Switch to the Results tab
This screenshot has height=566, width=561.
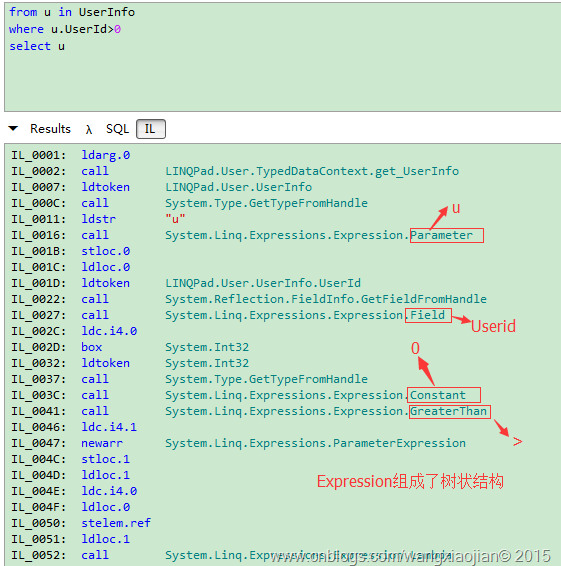click(50, 129)
